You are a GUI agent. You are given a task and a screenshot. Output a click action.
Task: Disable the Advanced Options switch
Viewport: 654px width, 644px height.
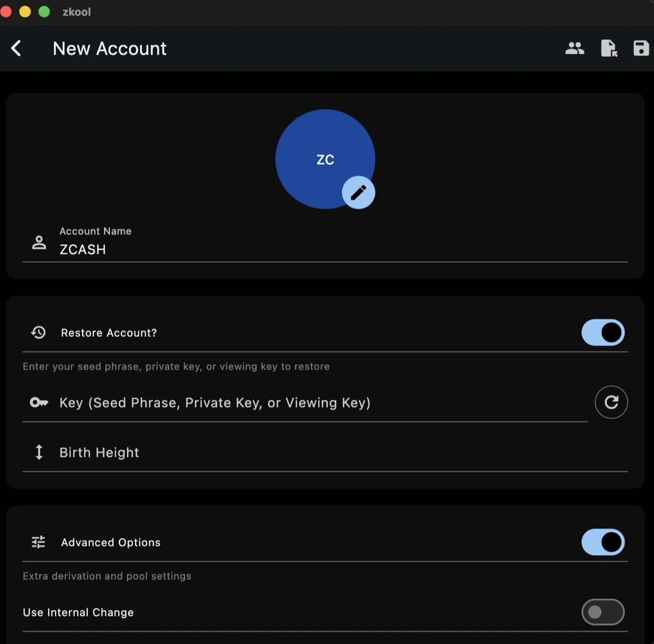click(x=603, y=542)
